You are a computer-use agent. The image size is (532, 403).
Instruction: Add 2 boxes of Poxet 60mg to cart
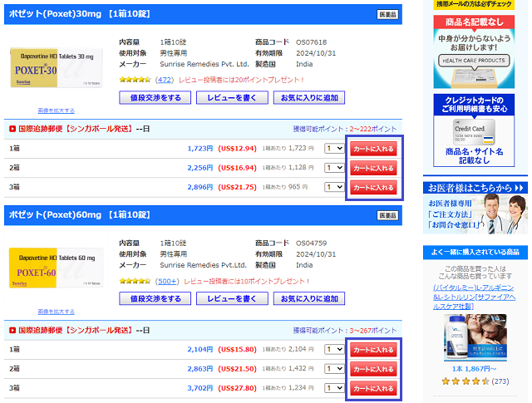[x=373, y=369]
